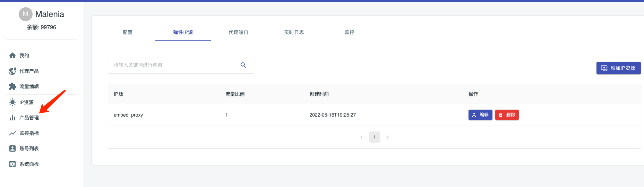Click the gear icon for 系统面板

point(12,164)
